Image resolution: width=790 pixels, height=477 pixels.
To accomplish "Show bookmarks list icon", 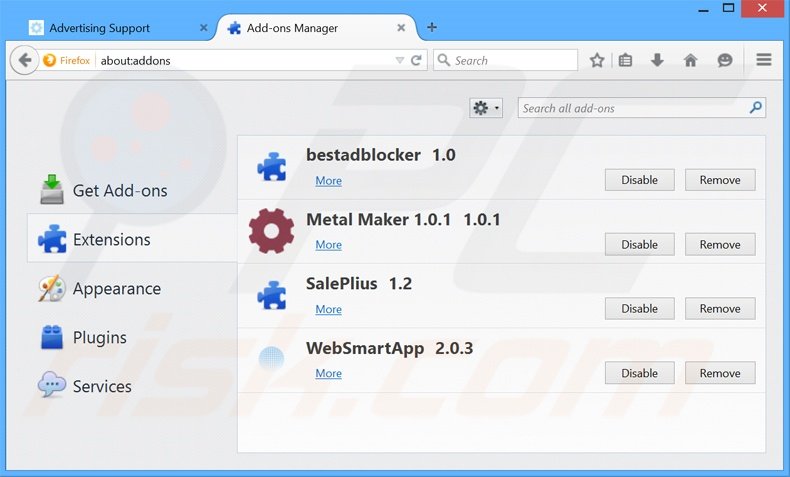I will coord(625,60).
